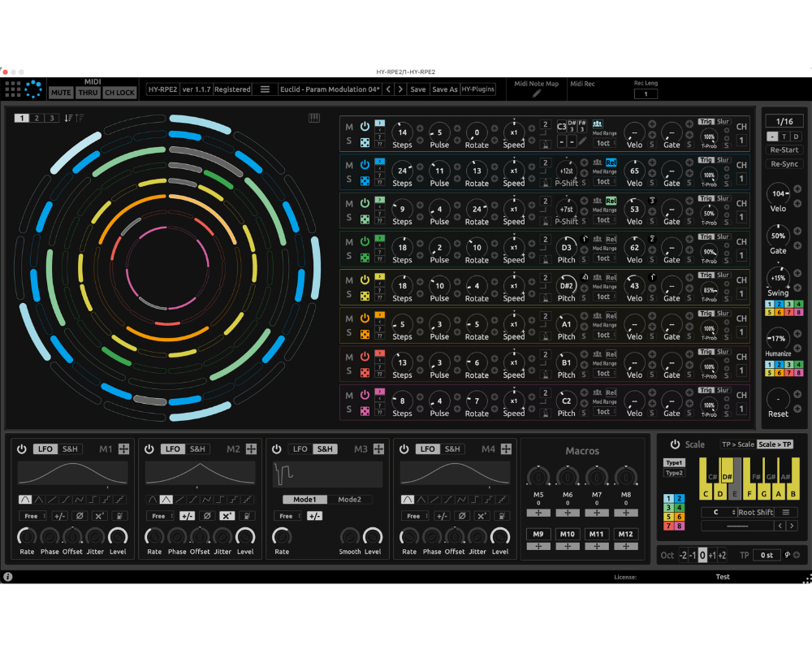
Task: Open the hamburger preset menu
Action: click(265, 89)
